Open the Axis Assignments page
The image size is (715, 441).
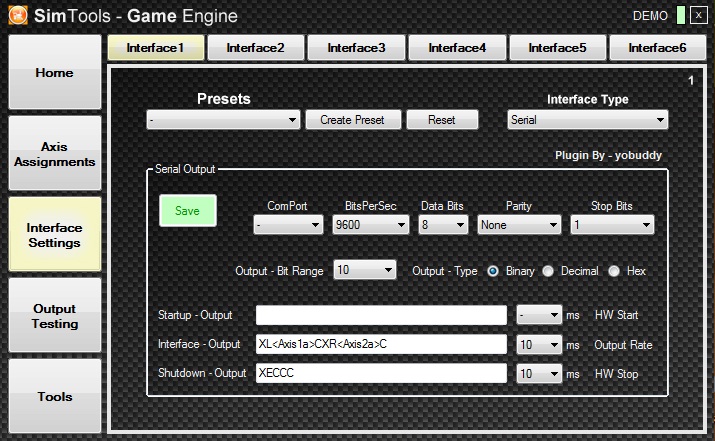(55, 154)
